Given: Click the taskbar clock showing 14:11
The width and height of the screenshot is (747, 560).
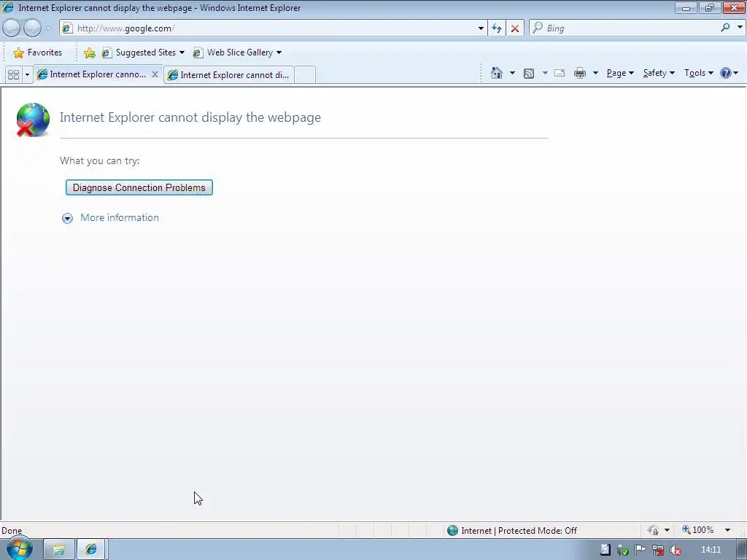Looking at the screenshot, I should click(711, 550).
